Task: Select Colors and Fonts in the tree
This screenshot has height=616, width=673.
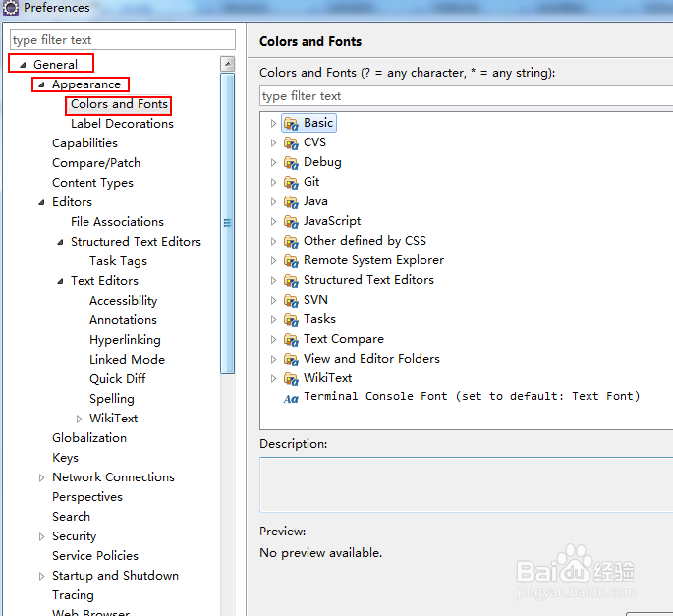Action: point(119,104)
